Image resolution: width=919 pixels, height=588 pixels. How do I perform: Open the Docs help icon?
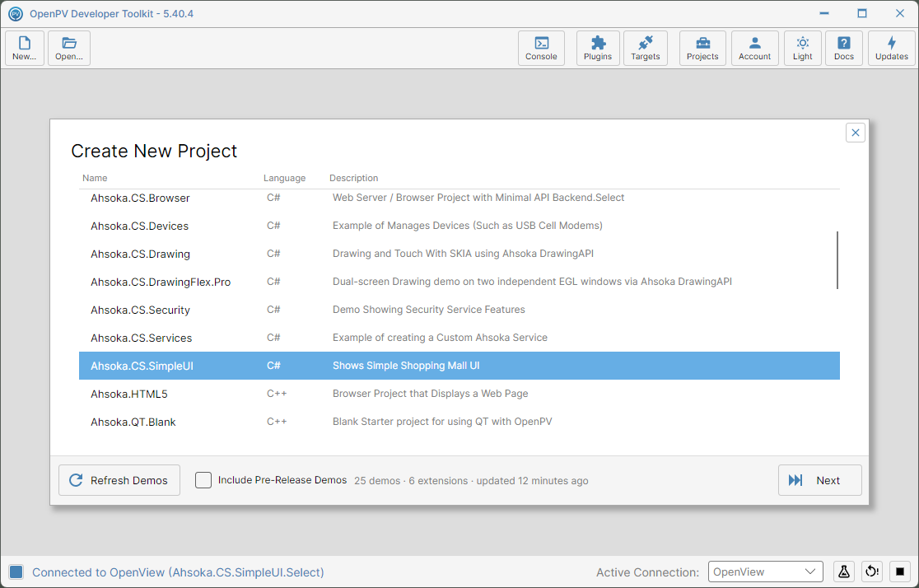(844, 48)
